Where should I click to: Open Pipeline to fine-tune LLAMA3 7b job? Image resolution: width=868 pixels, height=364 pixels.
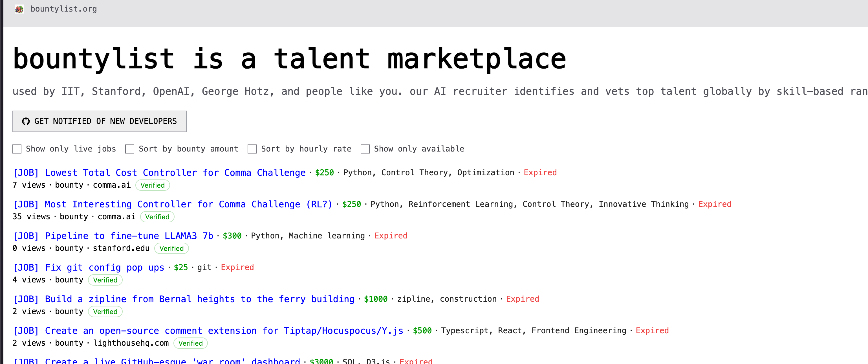[x=113, y=236]
